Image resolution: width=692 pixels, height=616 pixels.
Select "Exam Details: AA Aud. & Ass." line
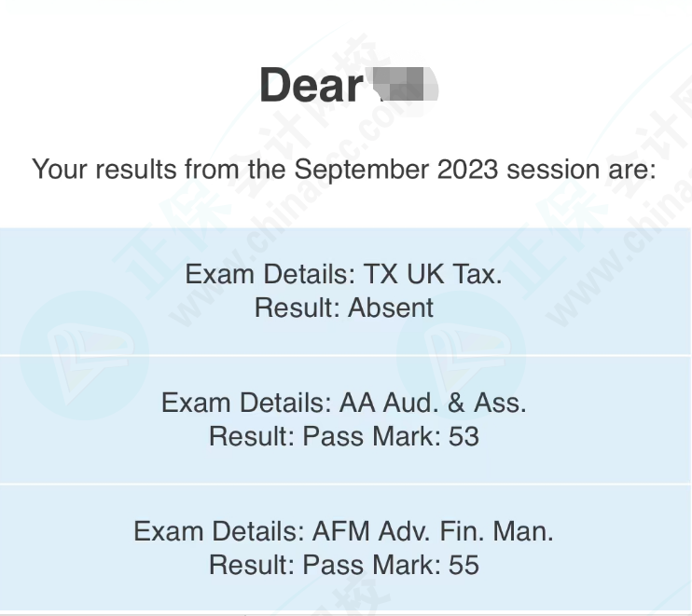tap(344, 403)
